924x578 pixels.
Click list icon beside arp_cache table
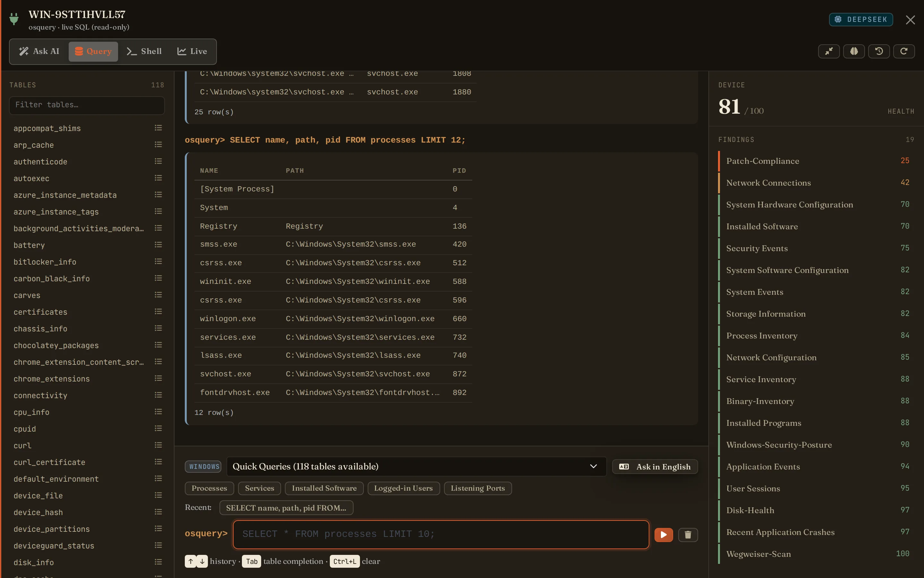point(158,145)
